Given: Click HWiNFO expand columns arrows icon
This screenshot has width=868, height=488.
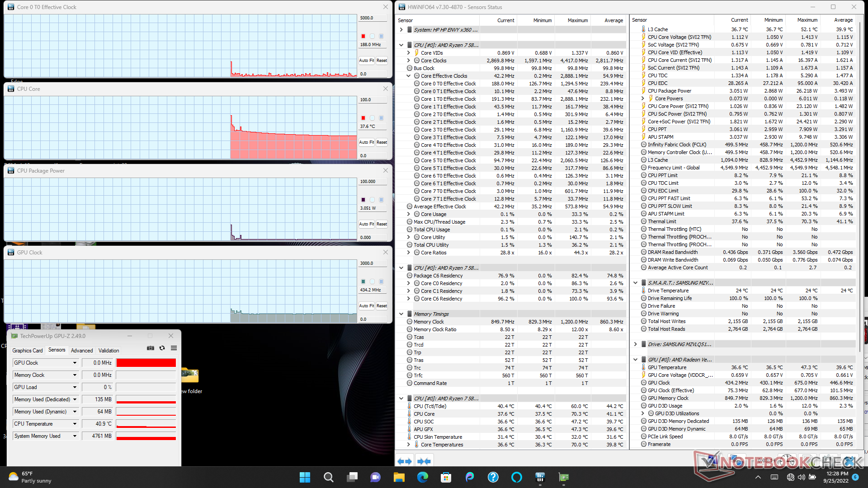Looking at the screenshot, I should tap(404, 461).
